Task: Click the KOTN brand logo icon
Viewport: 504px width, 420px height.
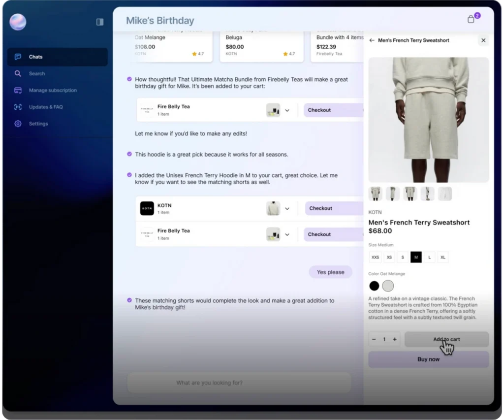Action: pos(147,208)
